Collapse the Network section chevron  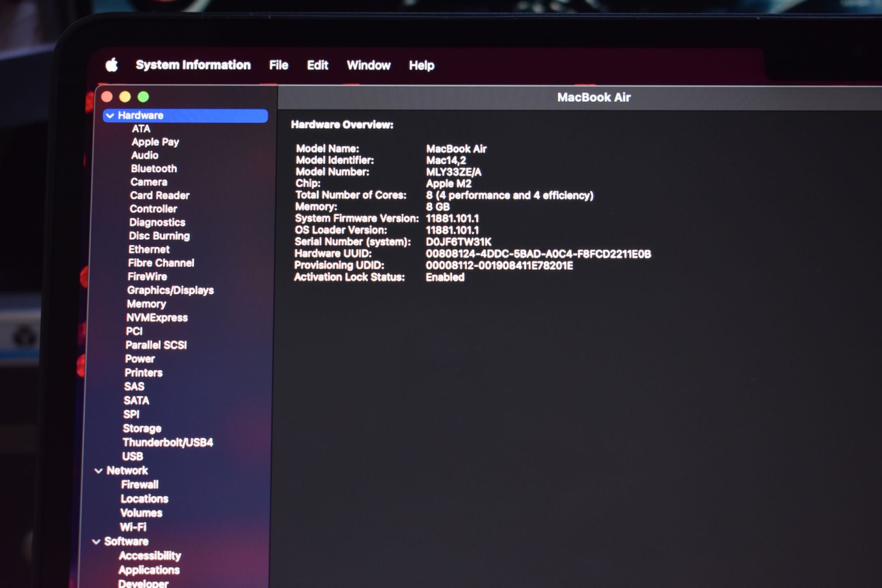99,471
